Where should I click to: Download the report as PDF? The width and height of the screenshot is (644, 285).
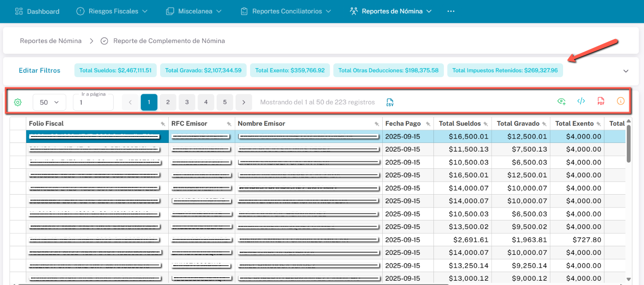tap(601, 102)
